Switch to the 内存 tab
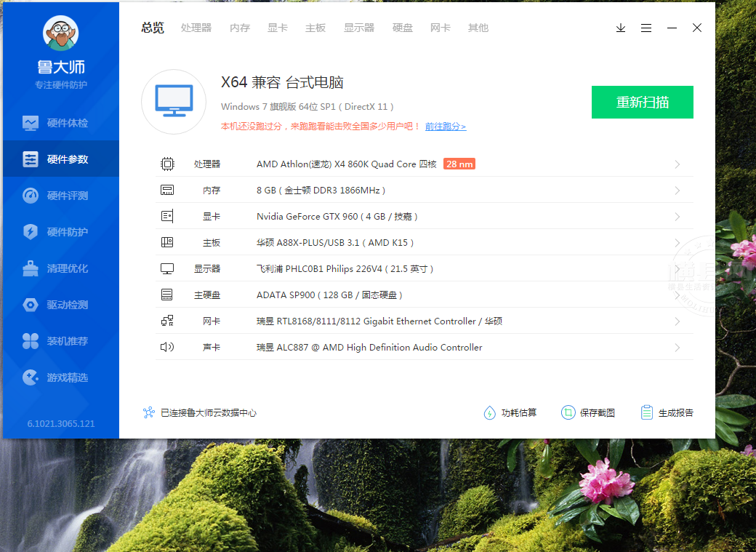The width and height of the screenshot is (756, 552). 240,28
